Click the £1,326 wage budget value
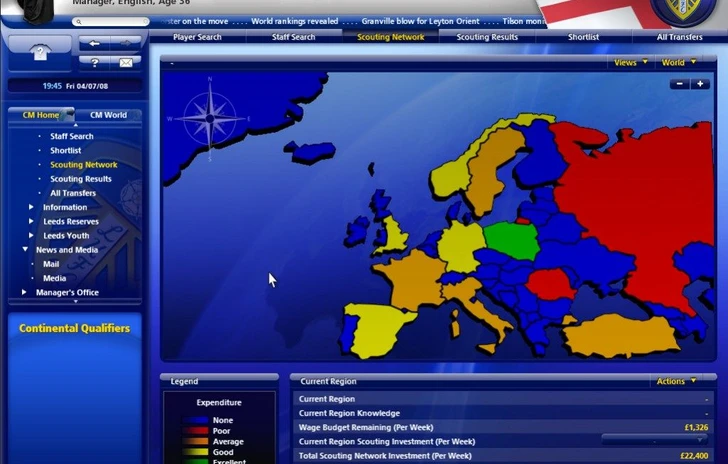Image resolution: width=728 pixels, height=464 pixels. tap(696, 427)
